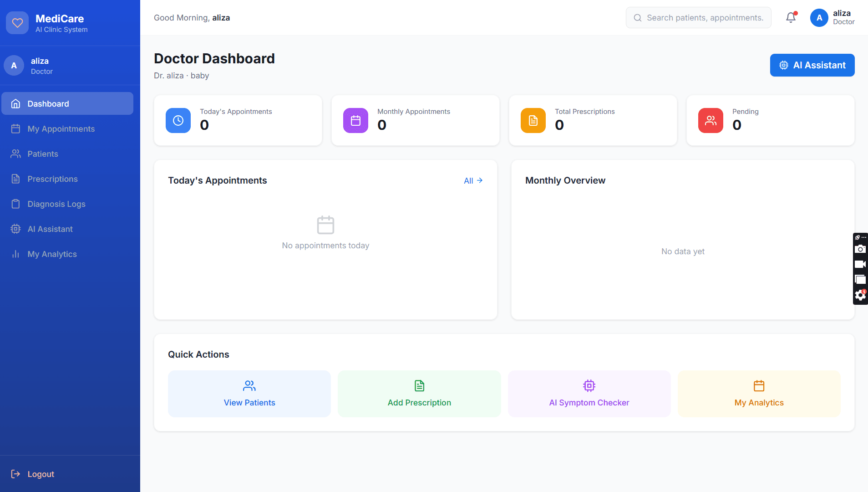The height and width of the screenshot is (492, 868).
Task: Click the red people icon for Pending
Action: pyautogui.click(x=711, y=120)
